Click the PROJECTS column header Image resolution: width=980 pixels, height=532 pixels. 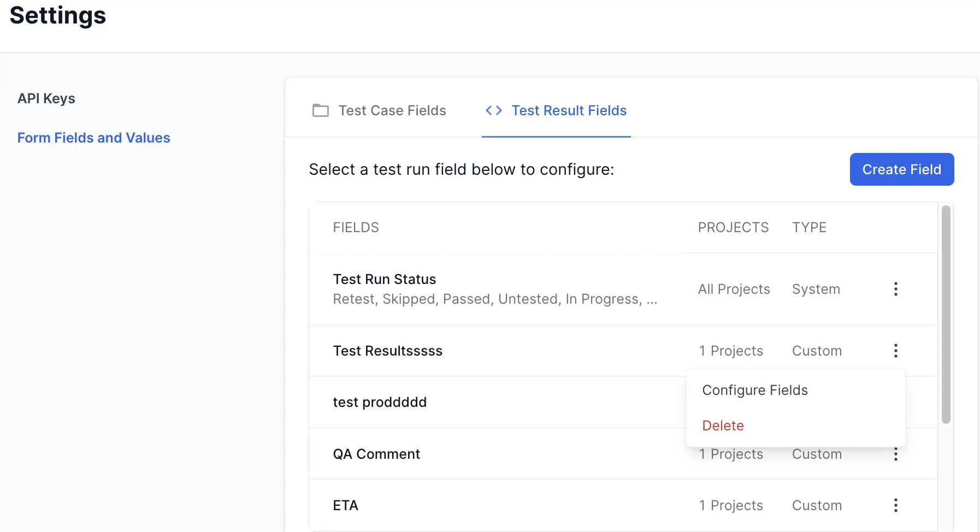click(734, 227)
